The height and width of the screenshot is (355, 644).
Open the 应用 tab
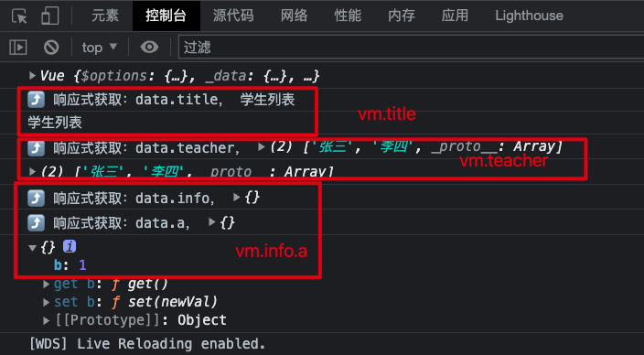455,16
